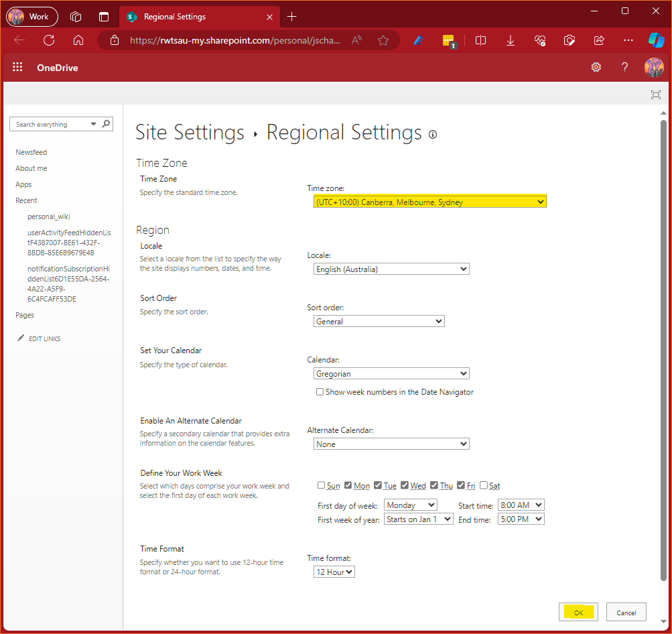Refresh the page
The height and width of the screenshot is (634, 672).
tap(49, 40)
